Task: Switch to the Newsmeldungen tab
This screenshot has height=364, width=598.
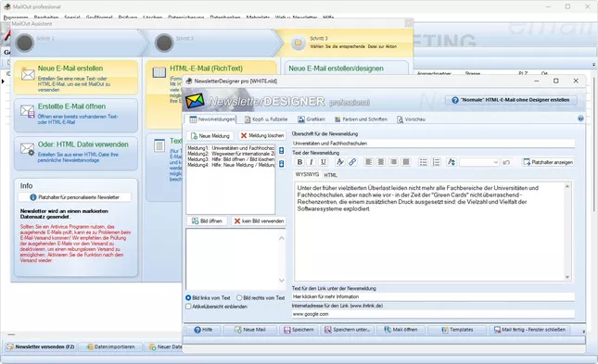Action: click(x=212, y=119)
